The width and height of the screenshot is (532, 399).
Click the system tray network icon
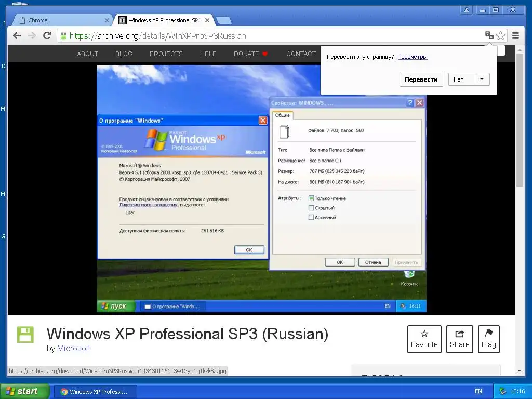502,391
